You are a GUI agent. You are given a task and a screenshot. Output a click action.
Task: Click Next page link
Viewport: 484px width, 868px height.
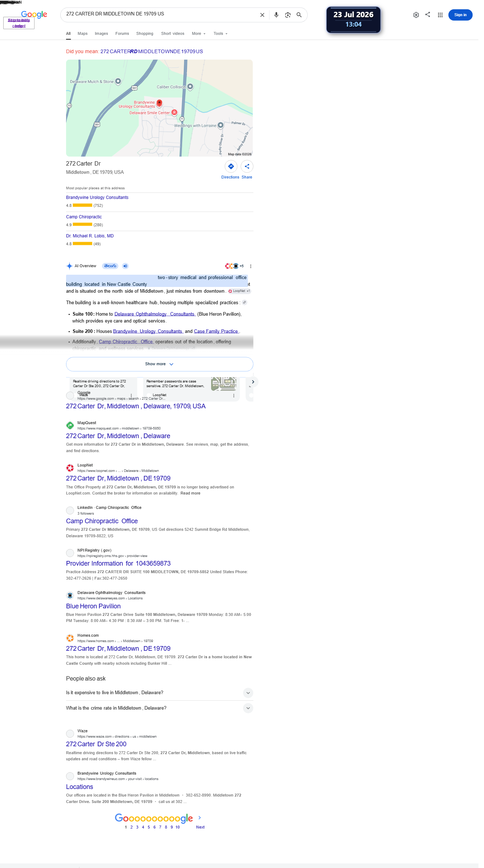click(x=200, y=827)
